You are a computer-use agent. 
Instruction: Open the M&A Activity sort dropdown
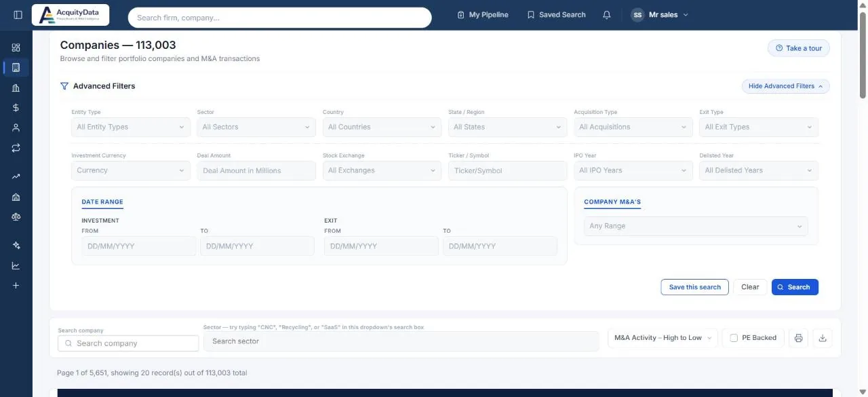(663, 338)
